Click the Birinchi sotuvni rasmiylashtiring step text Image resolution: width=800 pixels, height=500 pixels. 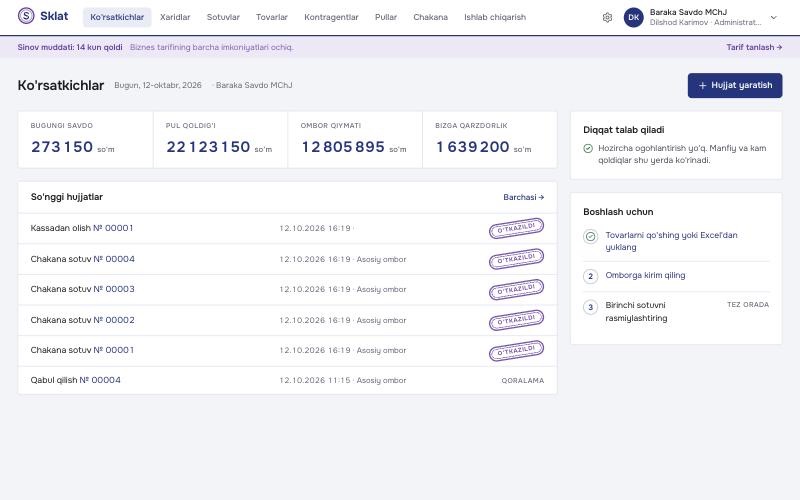(636, 311)
